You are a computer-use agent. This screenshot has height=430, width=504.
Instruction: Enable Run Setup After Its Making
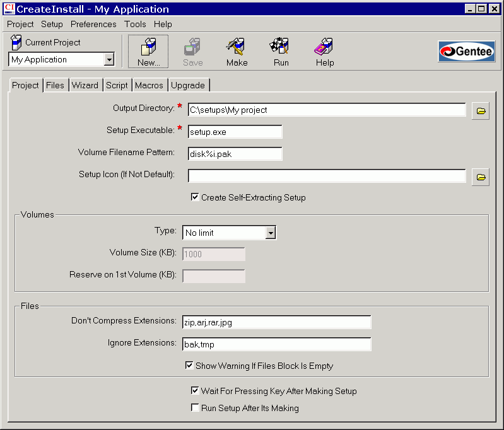pos(194,407)
